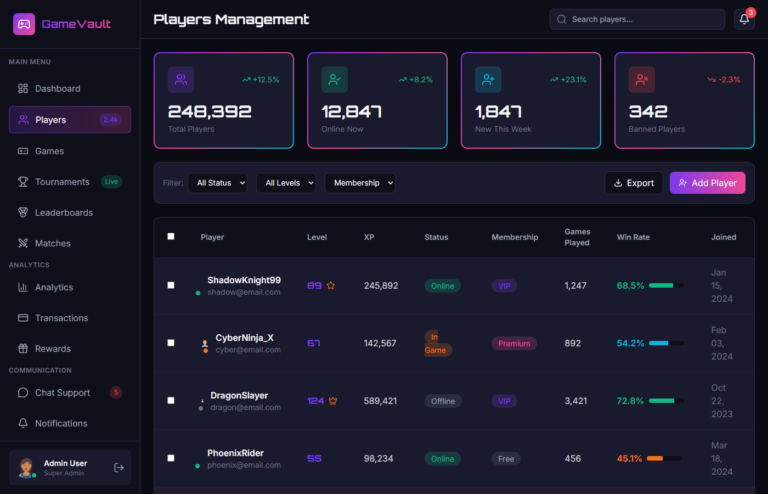Screen dimensions: 768x494
Task: Click the Add Player button
Action: (707, 183)
